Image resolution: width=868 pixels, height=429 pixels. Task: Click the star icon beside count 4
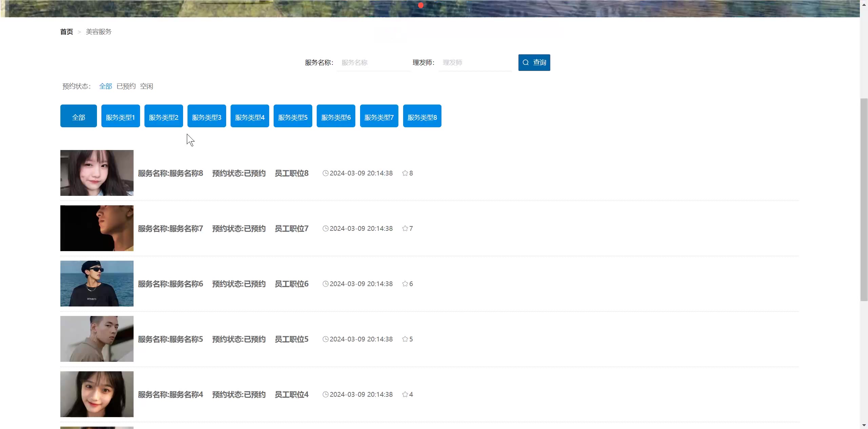tap(405, 394)
